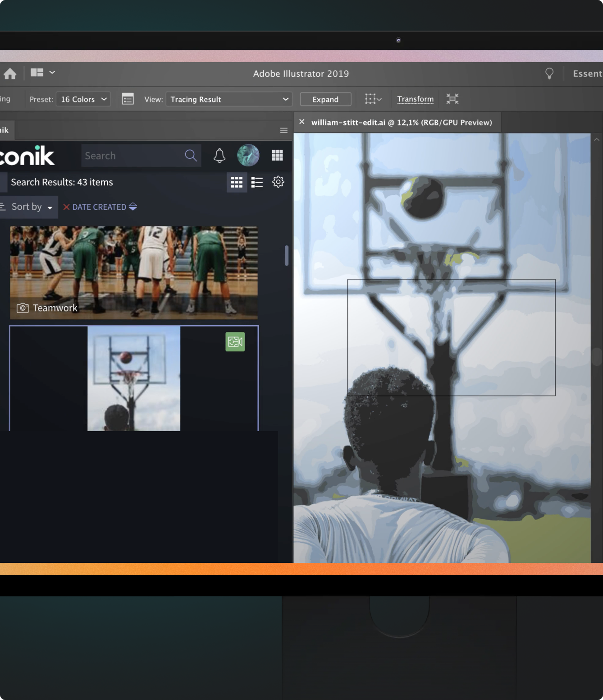Open the search results settings gear
Viewport: 603px width, 700px height.
[x=278, y=182]
